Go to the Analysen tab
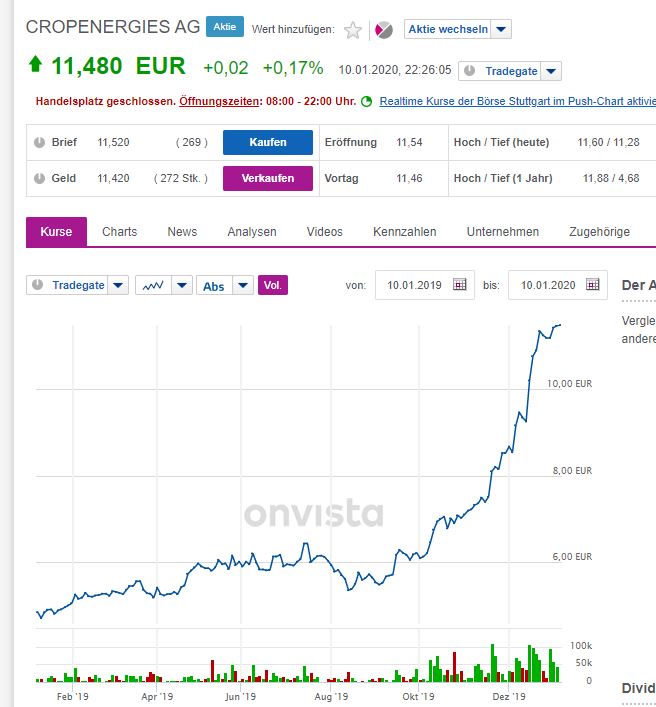This screenshot has width=656, height=707. 252,232
